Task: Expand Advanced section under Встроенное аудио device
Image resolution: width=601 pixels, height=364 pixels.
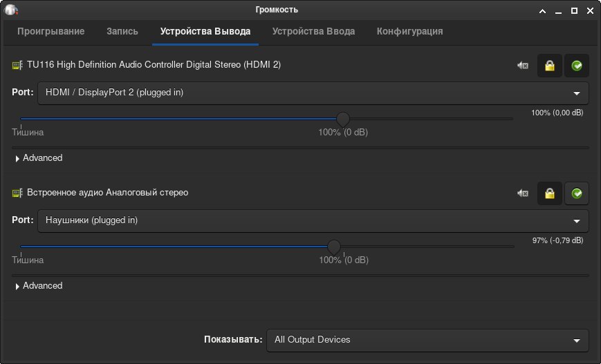Action: tap(38, 286)
